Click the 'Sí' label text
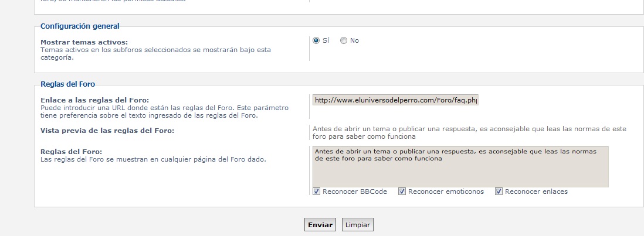 (326, 41)
